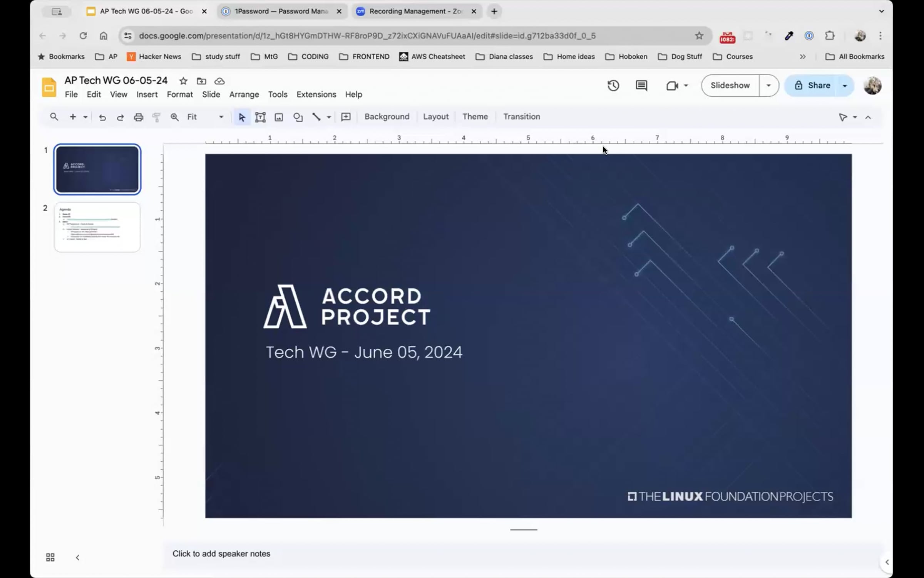Add a comment with toolbar icon

click(346, 117)
